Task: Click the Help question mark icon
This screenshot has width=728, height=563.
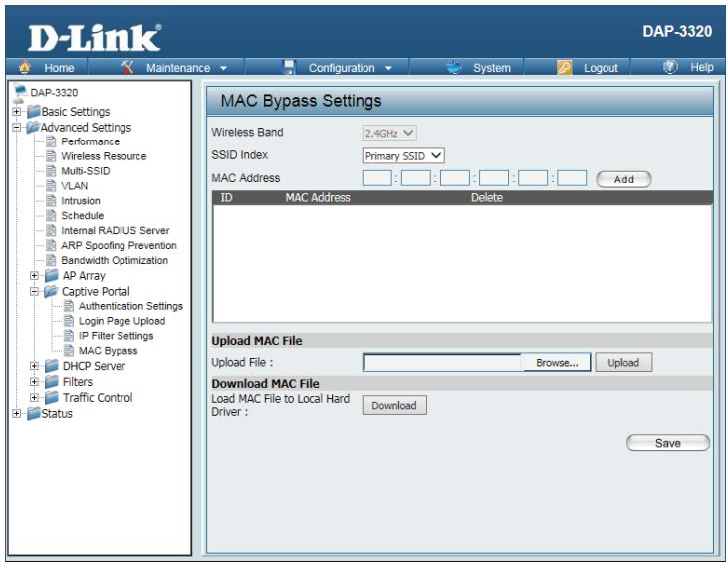Action: coord(670,67)
